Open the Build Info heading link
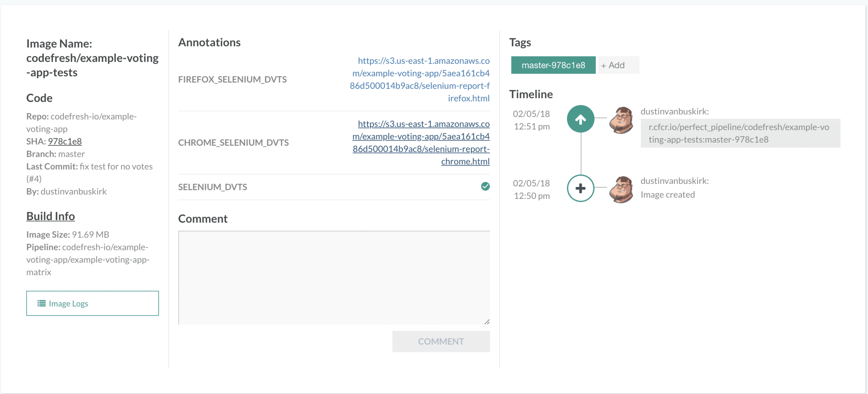868x394 pixels. pyautogui.click(x=51, y=216)
